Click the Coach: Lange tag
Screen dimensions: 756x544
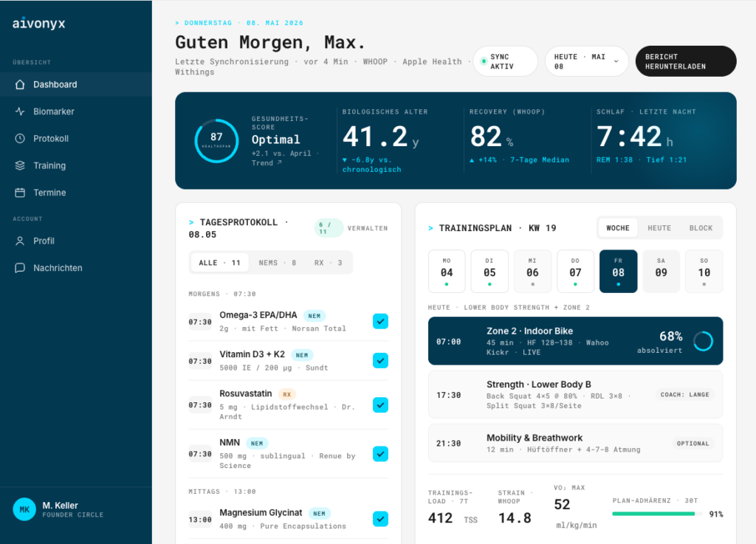(x=684, y=395)
